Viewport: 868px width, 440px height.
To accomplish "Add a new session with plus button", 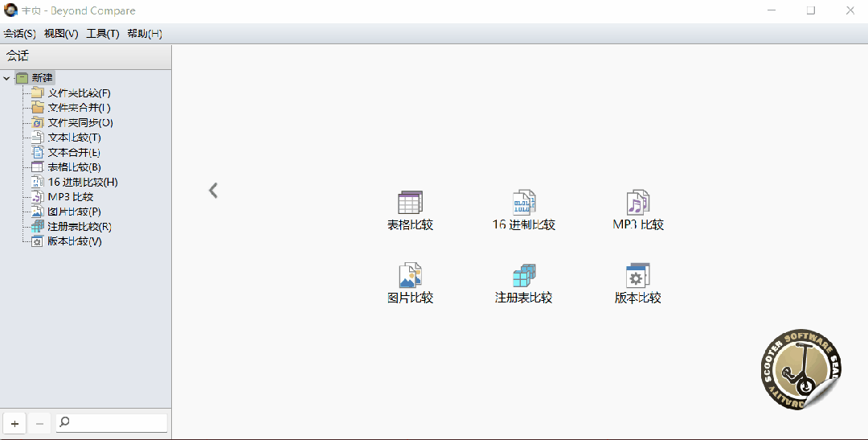I will [x=14, y=424].
